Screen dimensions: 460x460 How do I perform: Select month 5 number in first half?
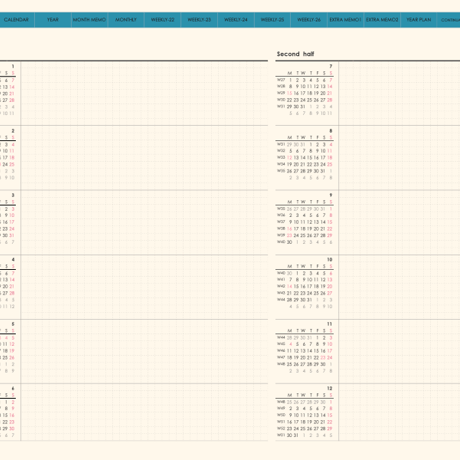pyautogui.click(x=13, y=324)
